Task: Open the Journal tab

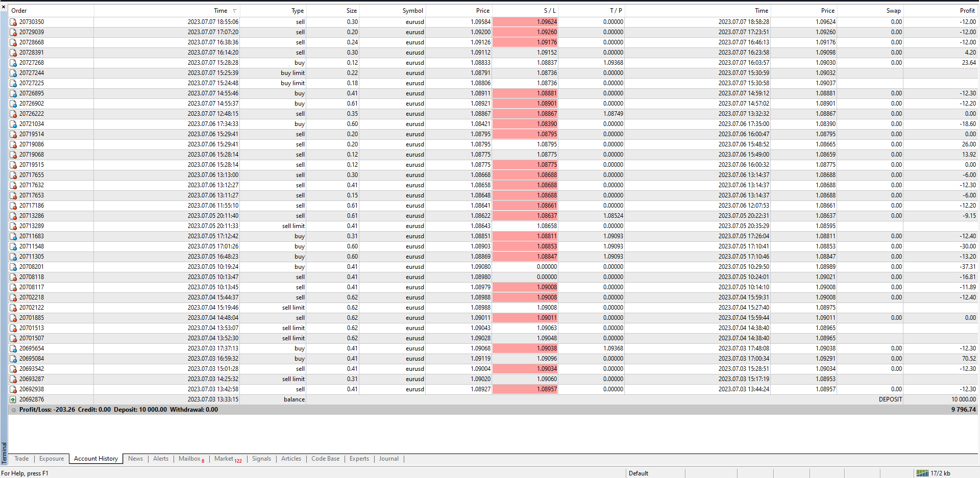Action: (388, 459)
